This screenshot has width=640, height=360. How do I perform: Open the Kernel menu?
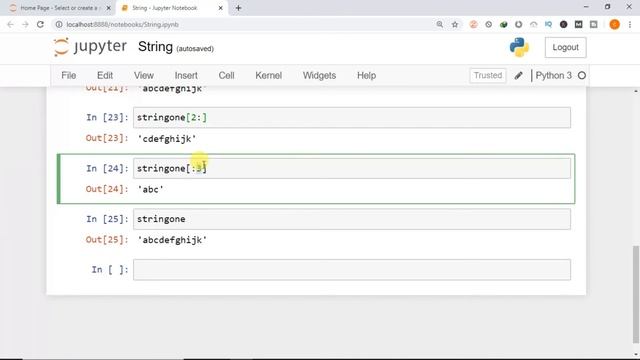(268, 76)
